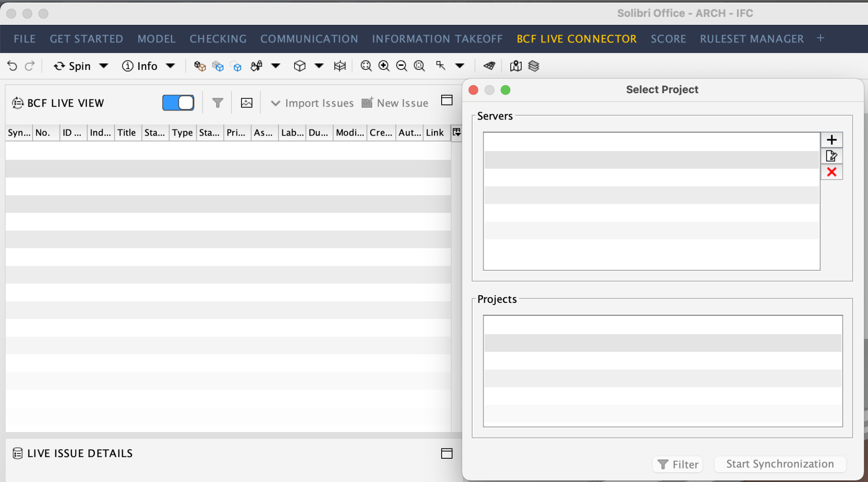
Task: Click the red X remove server icon
Action: [832, 172]
